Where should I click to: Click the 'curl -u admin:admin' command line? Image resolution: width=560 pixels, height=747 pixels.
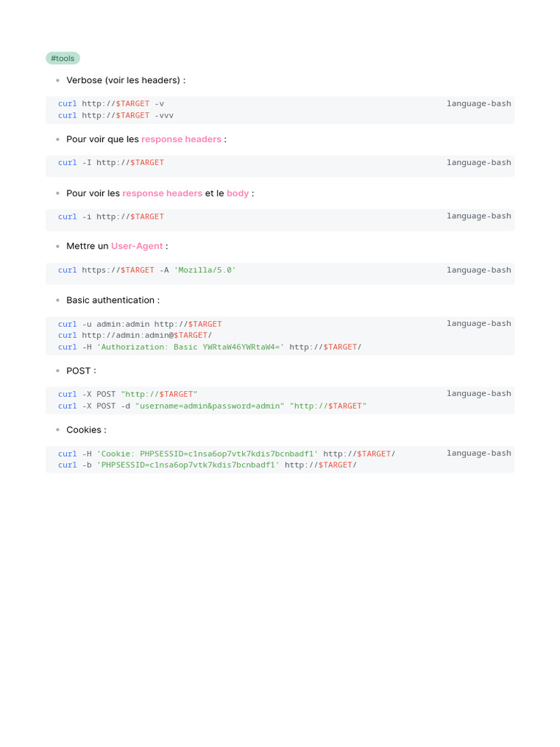(x=140, y=324)
